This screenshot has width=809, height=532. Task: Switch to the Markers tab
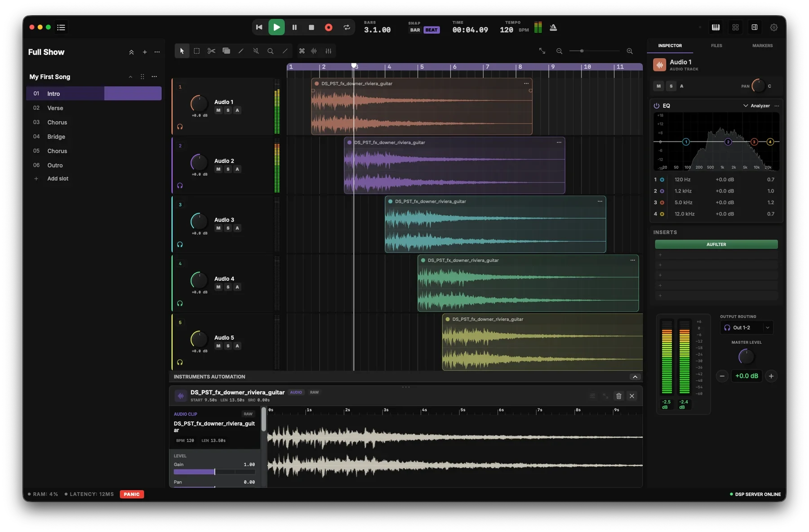point(762,46)
